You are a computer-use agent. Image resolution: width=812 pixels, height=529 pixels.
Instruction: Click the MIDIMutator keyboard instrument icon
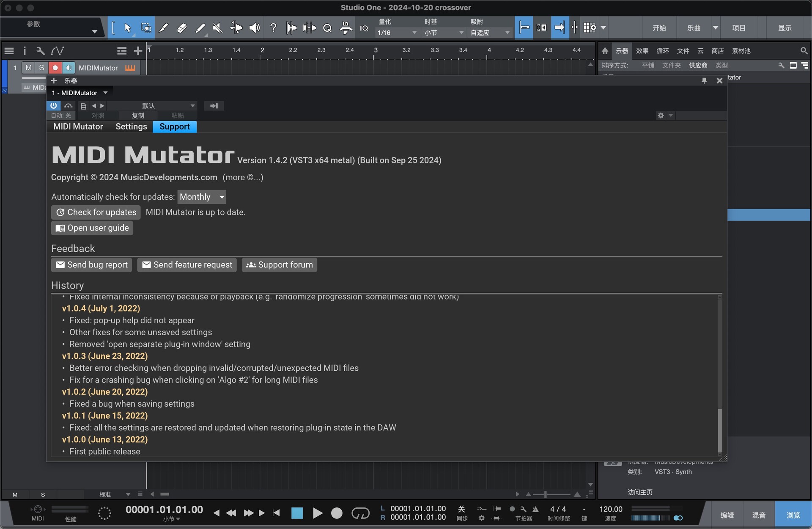pyautogui.click(x=130, y=68)
